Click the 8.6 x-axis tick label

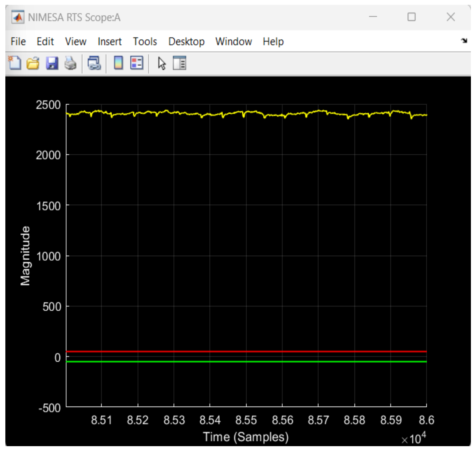point(426,420)
